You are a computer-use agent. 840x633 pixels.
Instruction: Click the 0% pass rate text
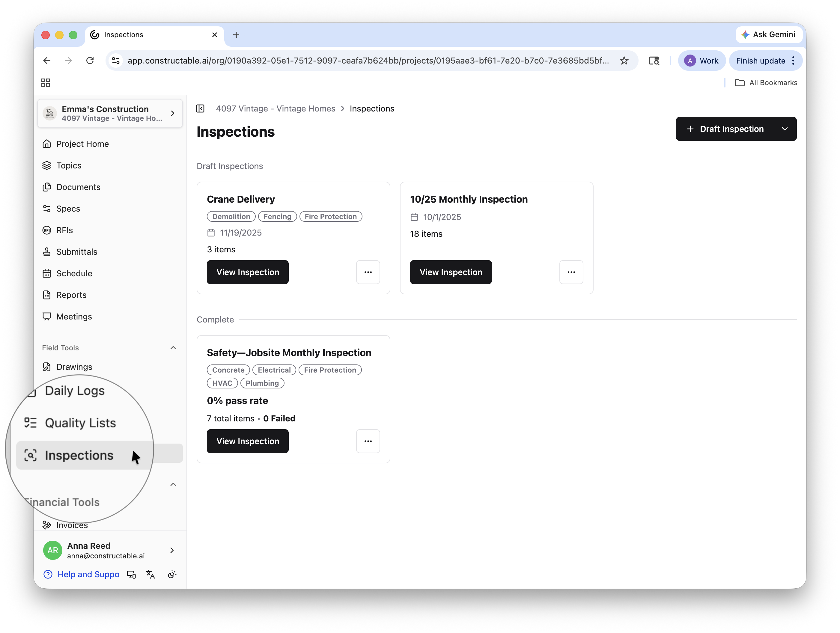tap(237, 401)
